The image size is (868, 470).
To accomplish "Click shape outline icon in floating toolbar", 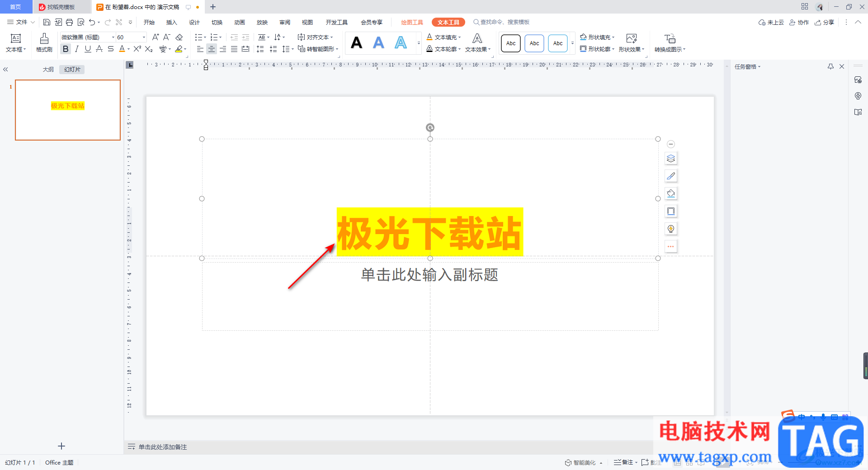I will tap(671, 211).
